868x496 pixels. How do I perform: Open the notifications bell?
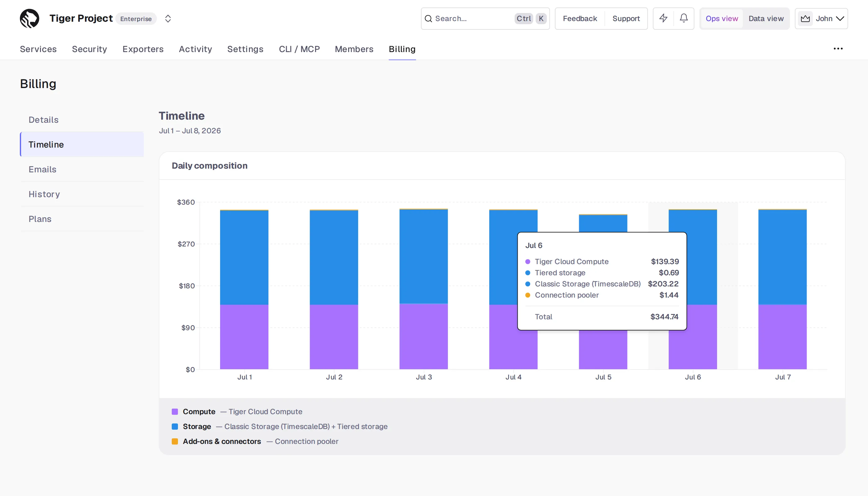tap(683, 18)
